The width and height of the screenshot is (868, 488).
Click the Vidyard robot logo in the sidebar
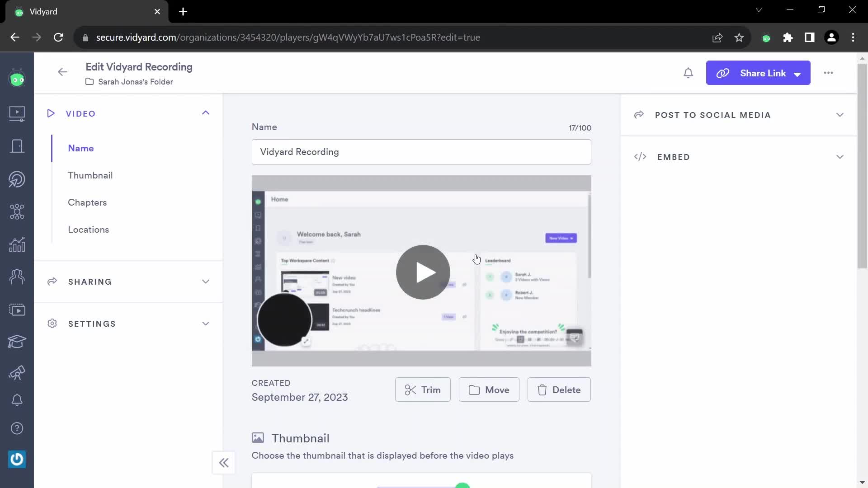(x=17, y=79)
